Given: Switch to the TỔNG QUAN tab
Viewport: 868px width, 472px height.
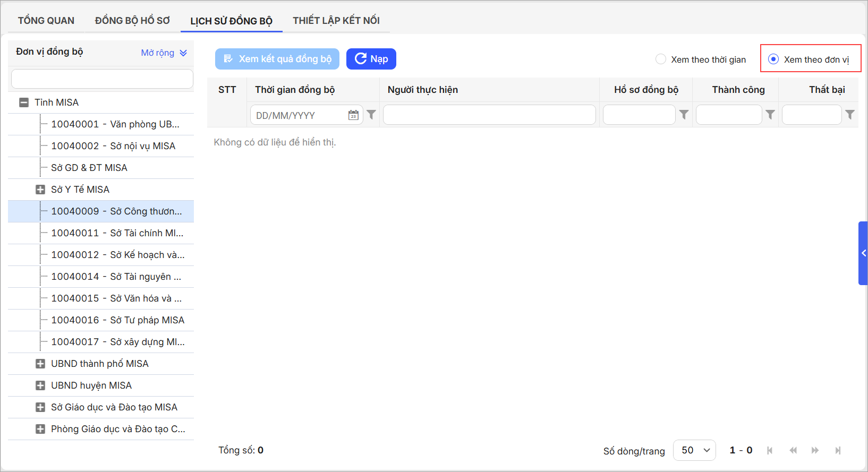Looking at the screenshot, I should (46, 21).
